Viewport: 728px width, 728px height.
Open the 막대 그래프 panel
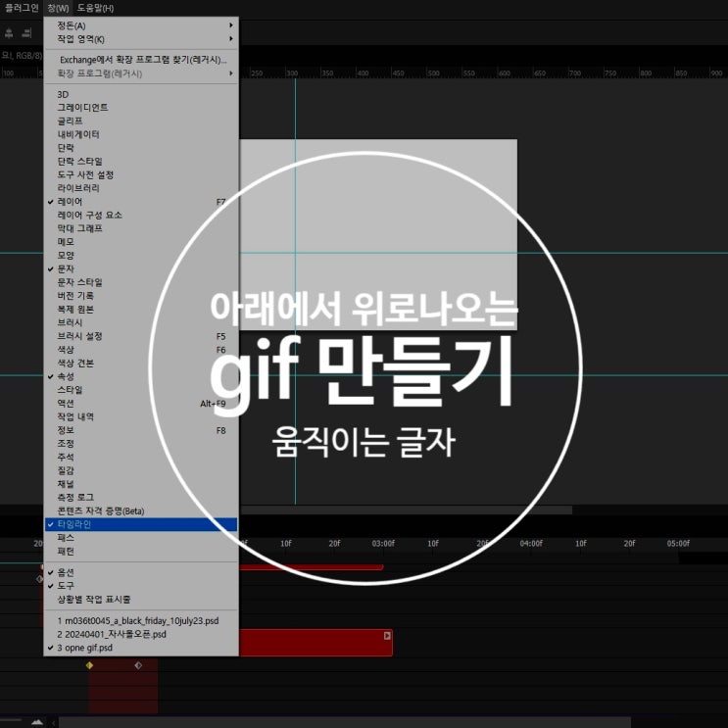141,228
